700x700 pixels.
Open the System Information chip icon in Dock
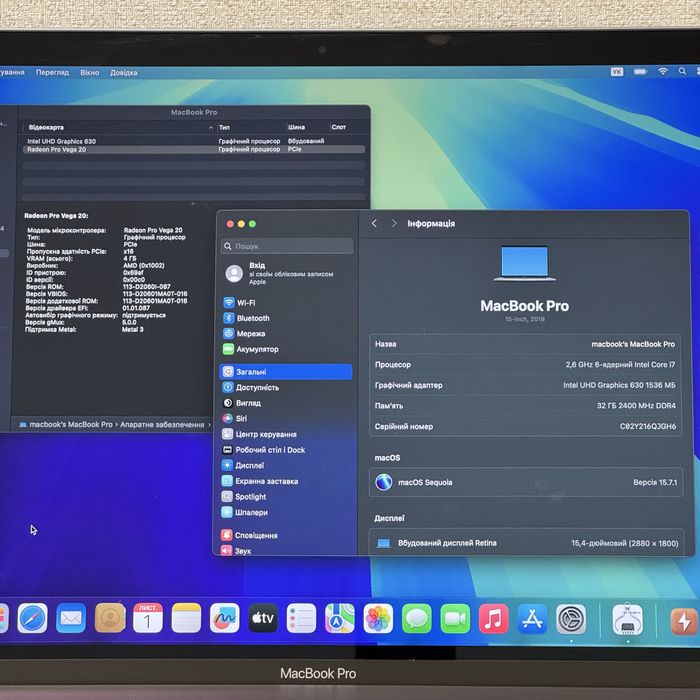627,619
